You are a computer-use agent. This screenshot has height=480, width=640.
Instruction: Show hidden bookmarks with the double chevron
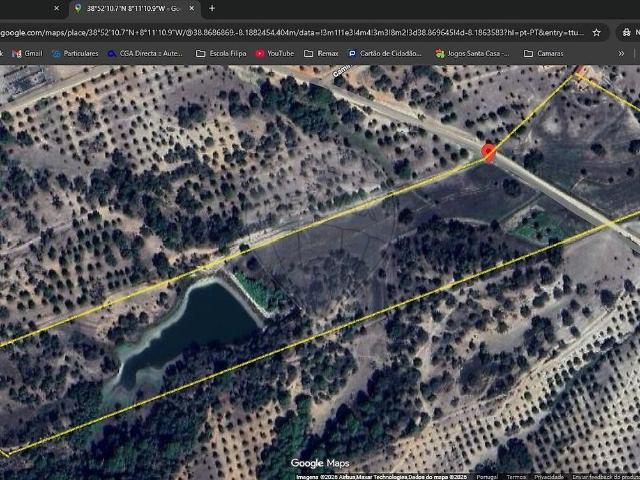click(x=621, y=53)
